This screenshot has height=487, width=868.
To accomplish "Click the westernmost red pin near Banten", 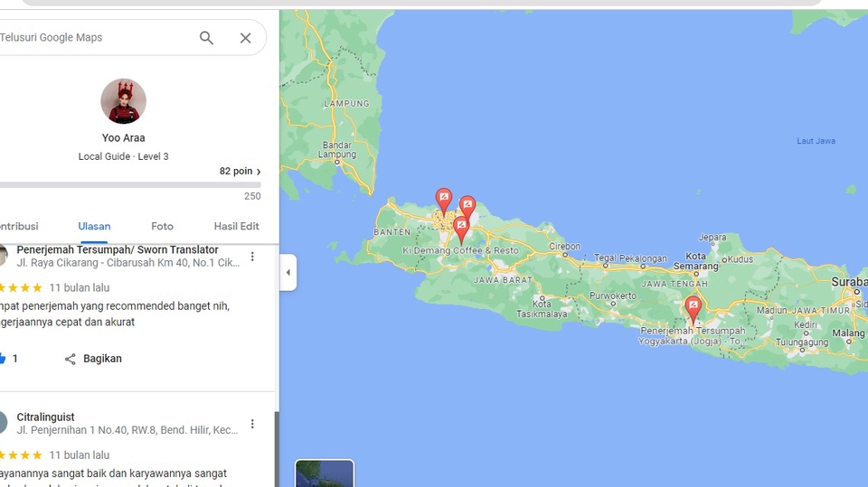I will point(443,201).
